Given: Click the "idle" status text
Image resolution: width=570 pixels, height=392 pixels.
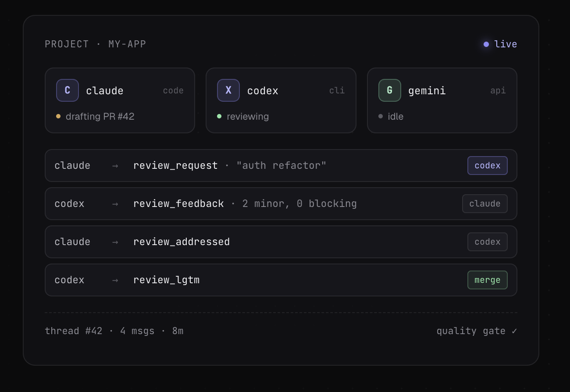Looking at the screenshot, I should click(x=395, y=117).
